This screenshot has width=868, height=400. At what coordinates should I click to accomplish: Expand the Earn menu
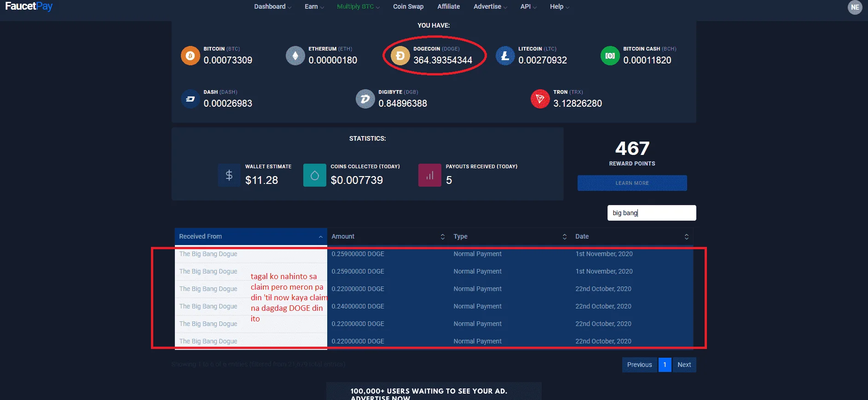coord(314,6)
